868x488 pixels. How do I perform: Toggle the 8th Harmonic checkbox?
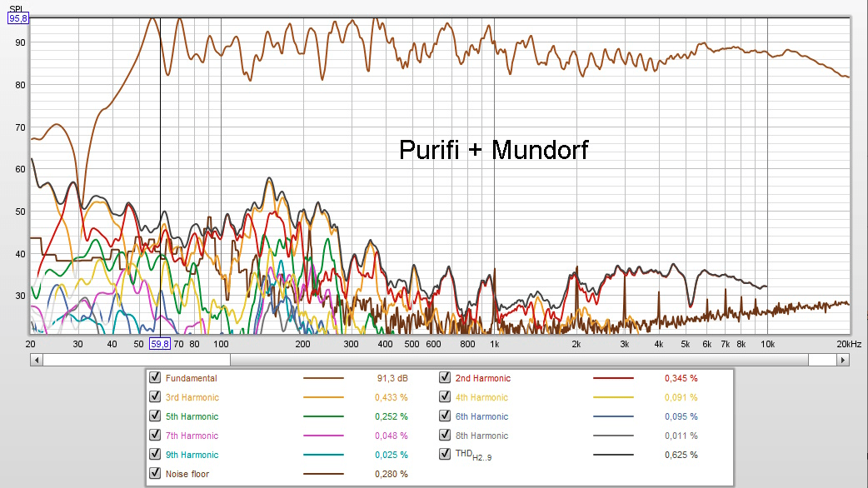[445, 435]
